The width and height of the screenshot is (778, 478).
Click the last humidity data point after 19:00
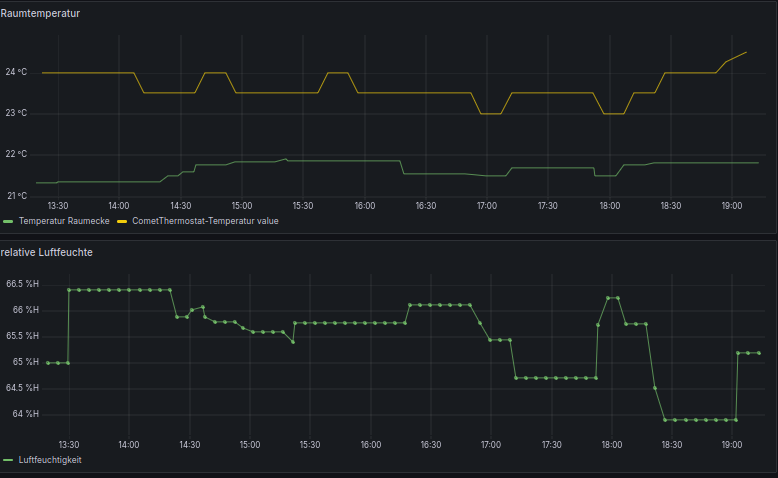[x=759, y=353]
